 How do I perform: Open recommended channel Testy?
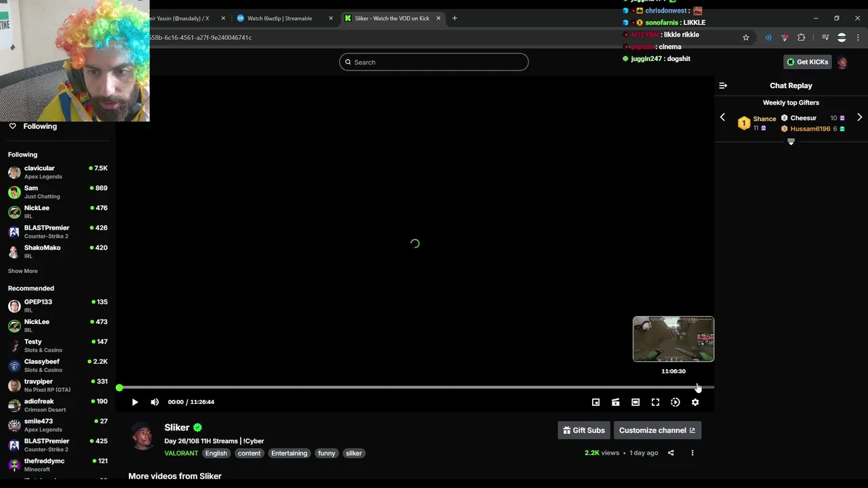click(x=58, y=346)
